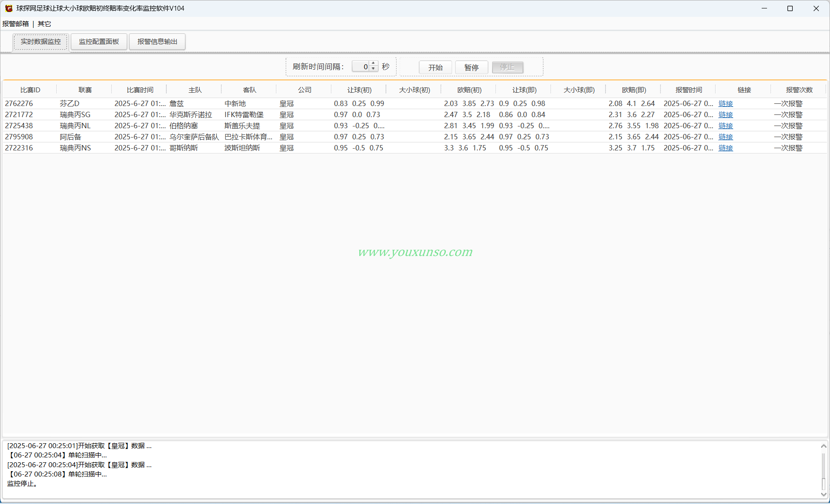Screen dimensions: 830x504
Task: Maximize the application window
Action: (790, 8)
